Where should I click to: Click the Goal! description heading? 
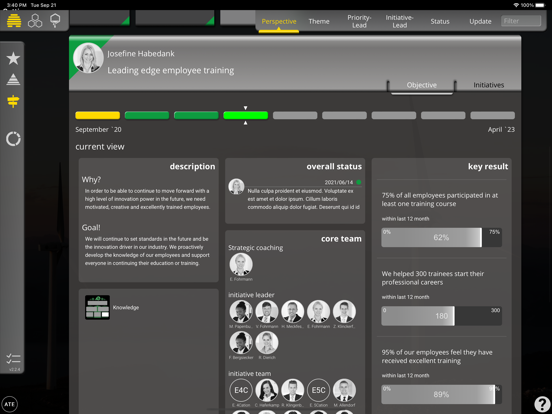pos(91,227)
